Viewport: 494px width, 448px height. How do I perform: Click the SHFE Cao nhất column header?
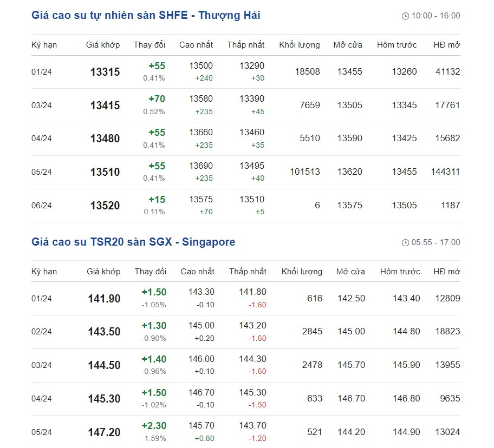tap(196, 45)
